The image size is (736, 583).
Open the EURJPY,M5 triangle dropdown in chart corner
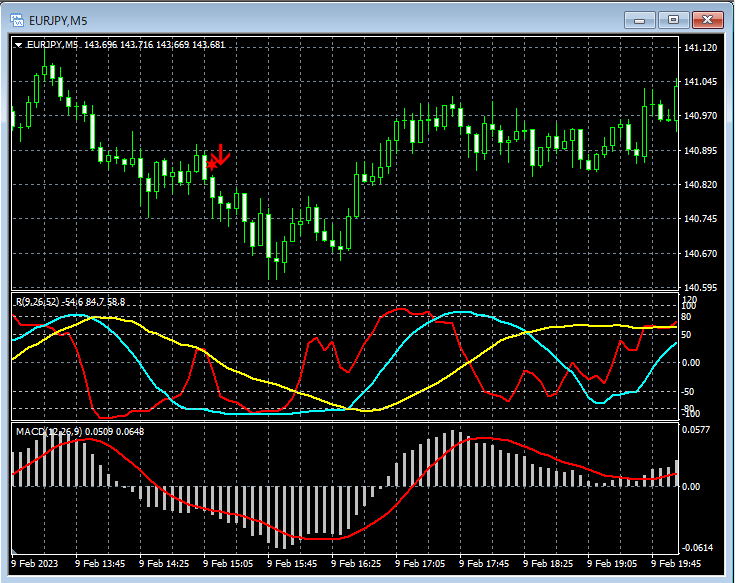click(19, 44)
